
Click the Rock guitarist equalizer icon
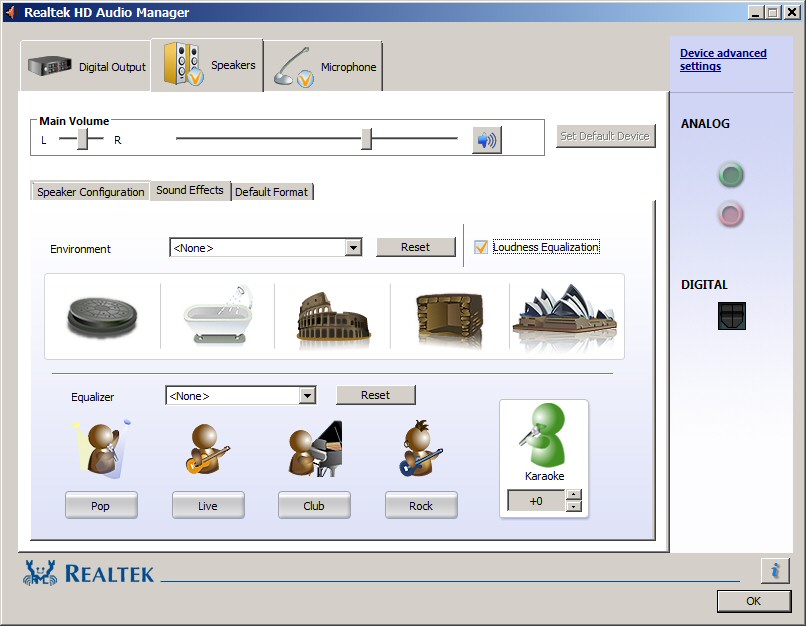click(420, 448)
